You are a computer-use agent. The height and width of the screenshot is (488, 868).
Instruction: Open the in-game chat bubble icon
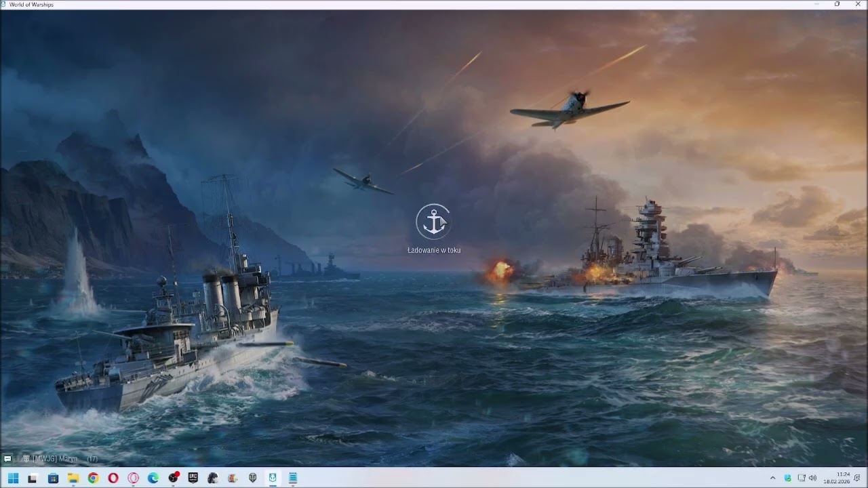[x=7, y=459]
